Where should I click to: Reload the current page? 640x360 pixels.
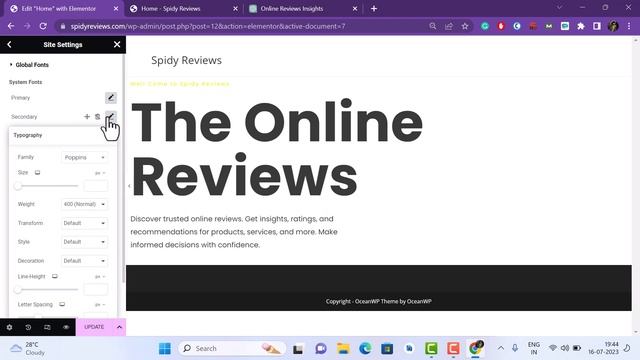tap(43, 26)
